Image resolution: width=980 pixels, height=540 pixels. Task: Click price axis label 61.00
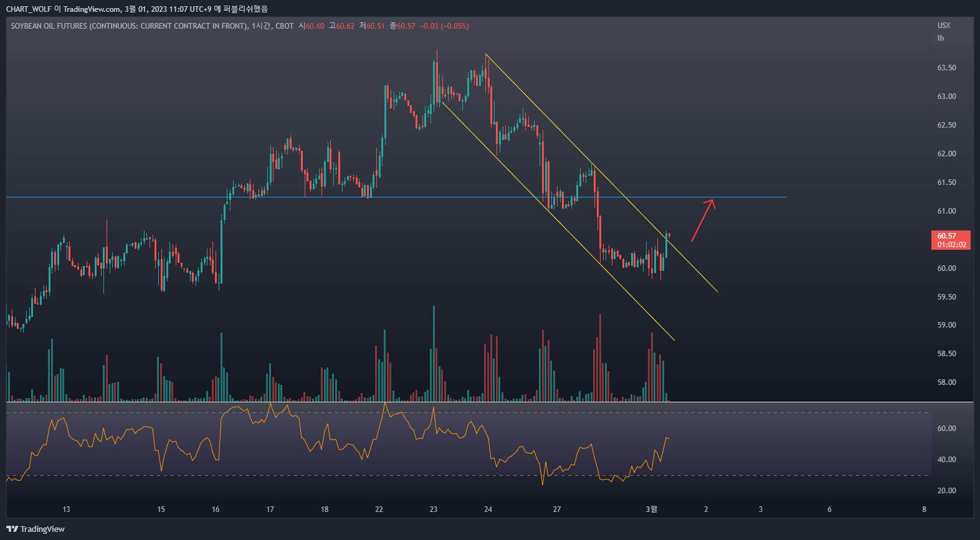pos(946,211)
